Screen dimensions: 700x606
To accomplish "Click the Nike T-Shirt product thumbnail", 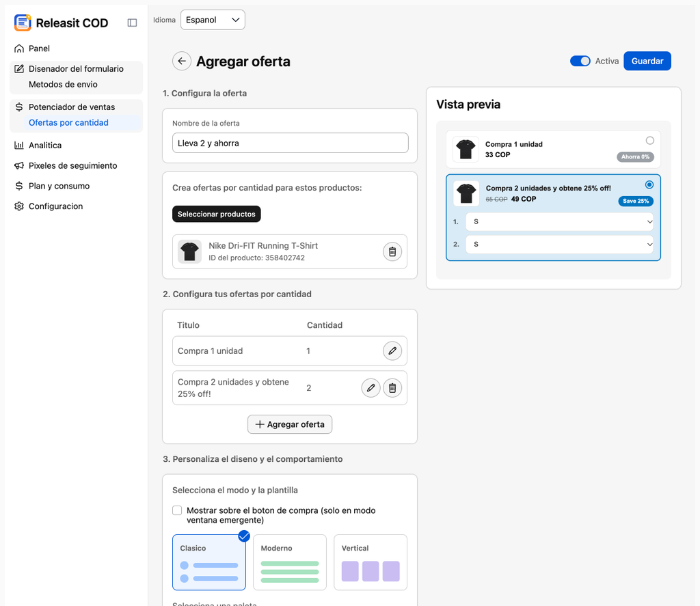I will tap(190, 251).
